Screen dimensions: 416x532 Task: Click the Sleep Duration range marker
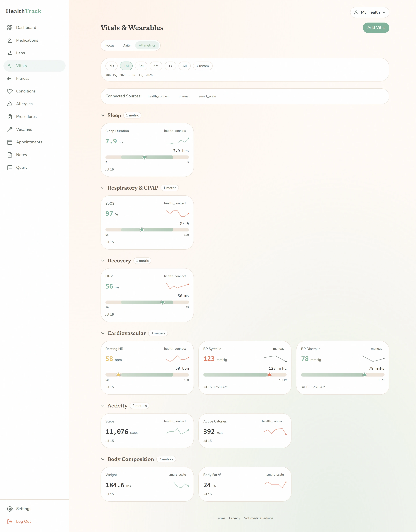pos(144,157)
